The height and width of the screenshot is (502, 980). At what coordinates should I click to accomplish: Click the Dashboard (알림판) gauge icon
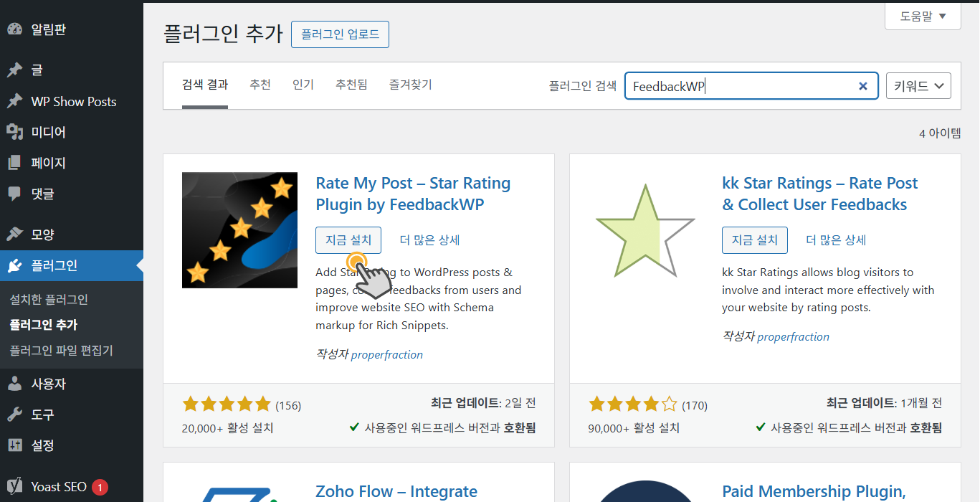[14, 30]
